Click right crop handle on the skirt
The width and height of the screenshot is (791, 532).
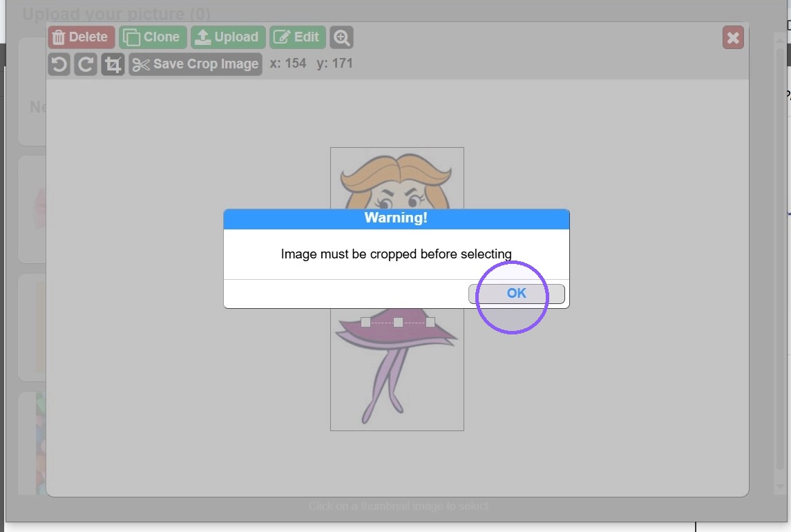click(x=430, y=322)
